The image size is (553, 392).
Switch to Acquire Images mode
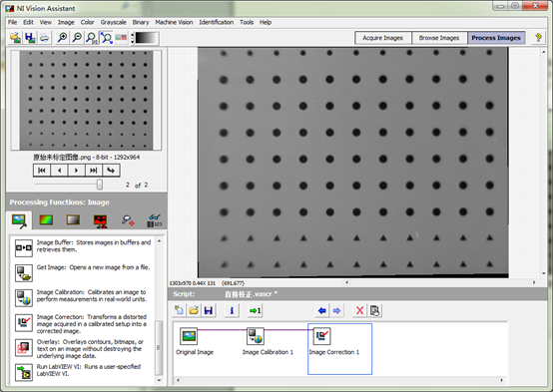point(382,38)
